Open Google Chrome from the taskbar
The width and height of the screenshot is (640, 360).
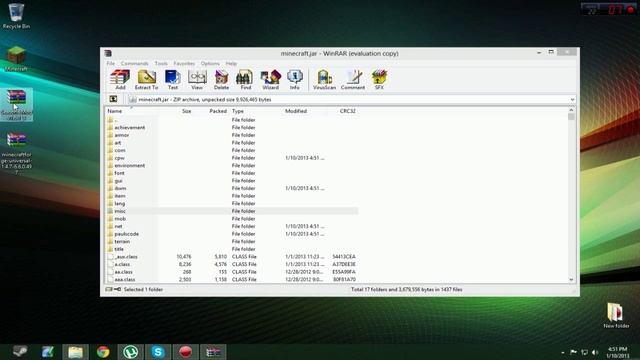103,351
